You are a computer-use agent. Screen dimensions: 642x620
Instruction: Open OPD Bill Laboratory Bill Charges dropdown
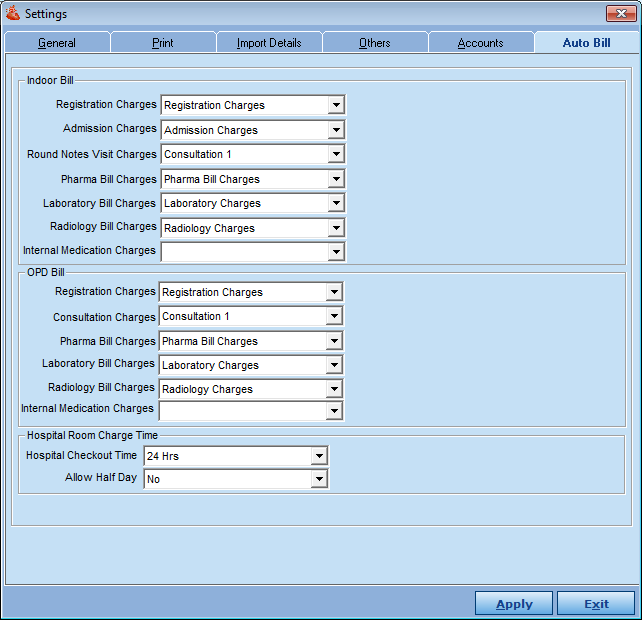(x=334, y=365)
